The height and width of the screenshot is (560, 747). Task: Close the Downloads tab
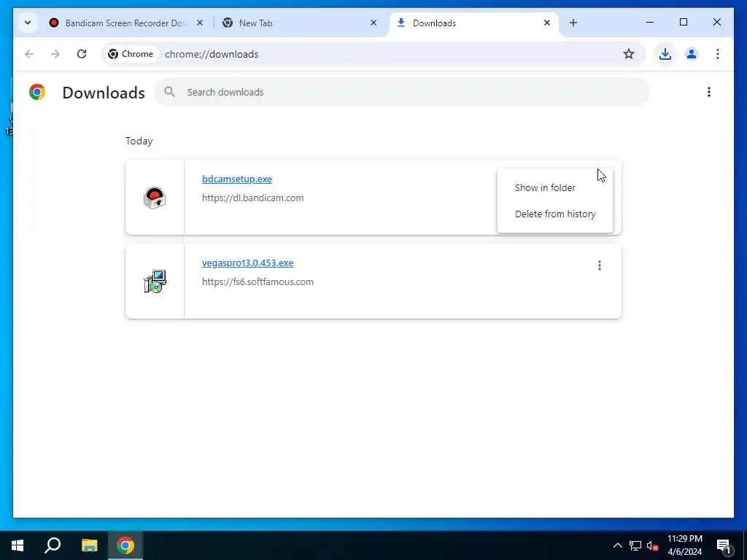[x=547, y=23]
